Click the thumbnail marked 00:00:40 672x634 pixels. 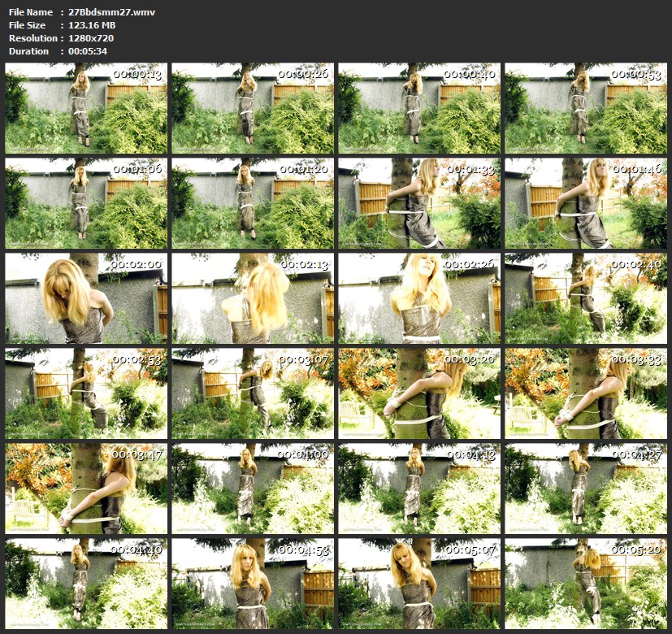click(x=419, y=108)
